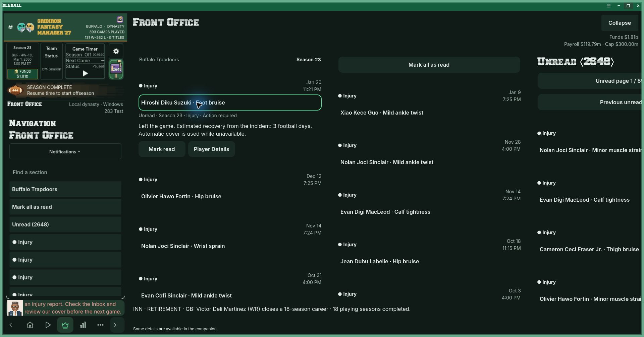Click the football icon beside SEASON COMPLETE
This screenshot has height=337, width=644.
pyautogui.click(x=15, y=90)
